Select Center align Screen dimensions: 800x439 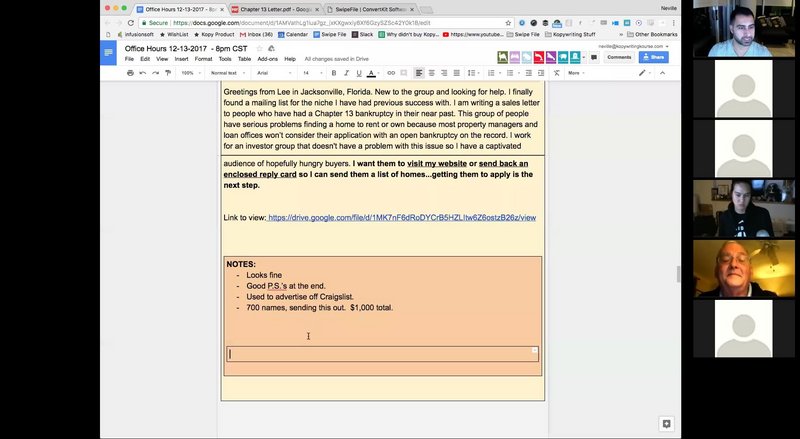[432, 73]
